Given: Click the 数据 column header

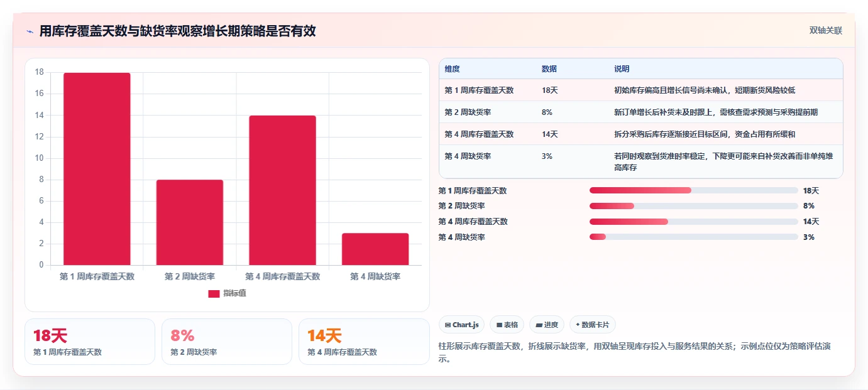Looking at the screenshot, I should (549, 69).
